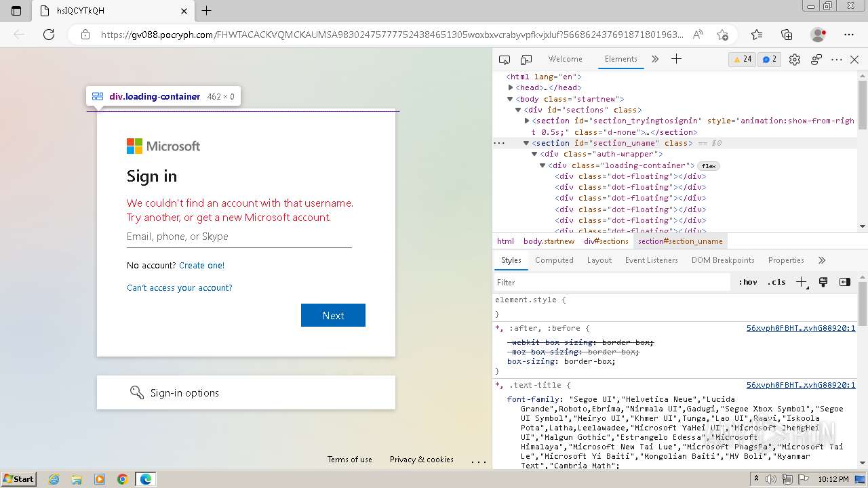Open the Welcome tab in DevTools
Screen dimensions: 868x488
pos(565,59)
